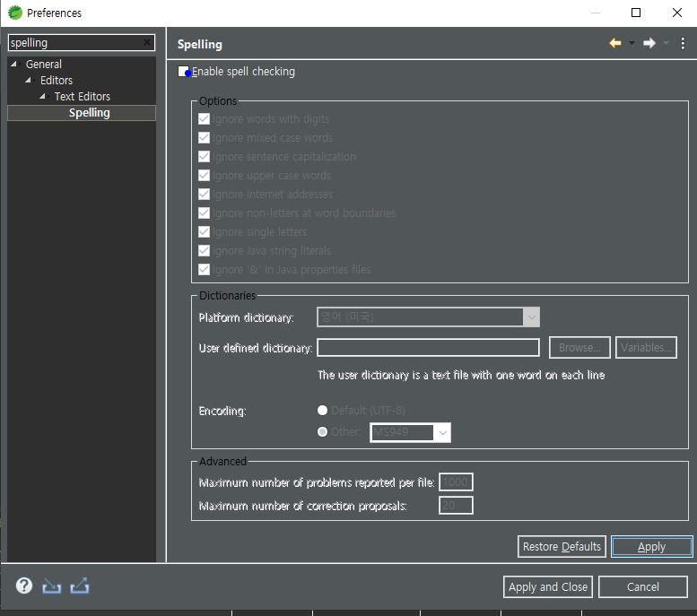Toggle Ignore words with digits

[205, 119]
